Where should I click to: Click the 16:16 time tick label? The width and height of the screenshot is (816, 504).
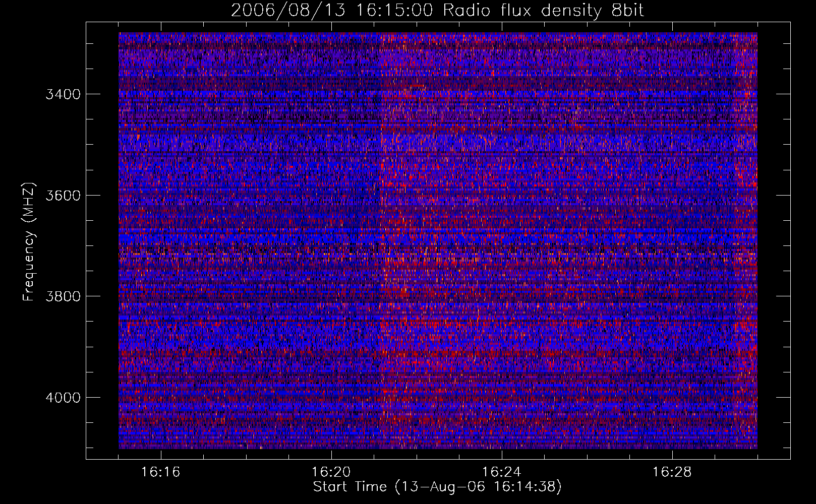(161, 472)
